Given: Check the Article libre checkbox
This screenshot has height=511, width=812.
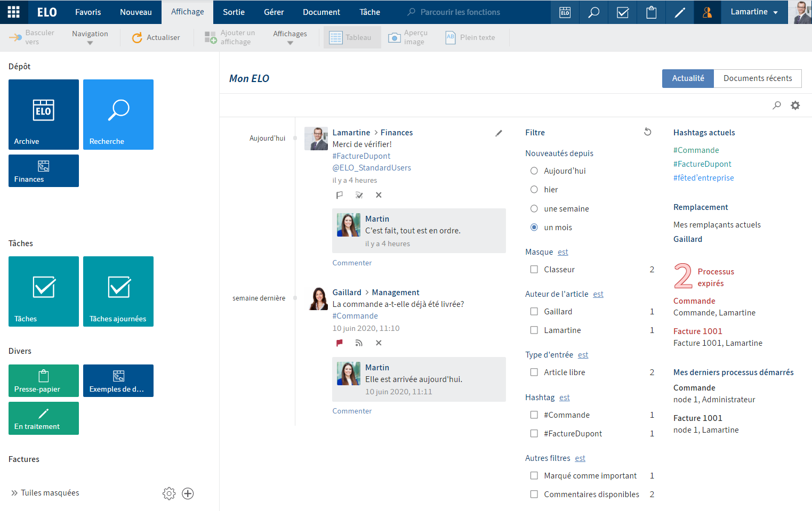Looking at the screenshot, I should [x=534, y=372].
